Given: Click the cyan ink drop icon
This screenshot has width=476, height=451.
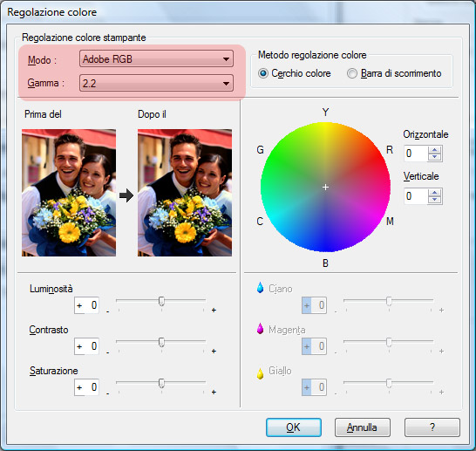Looking at the screenshot, I should pos(260,288).
